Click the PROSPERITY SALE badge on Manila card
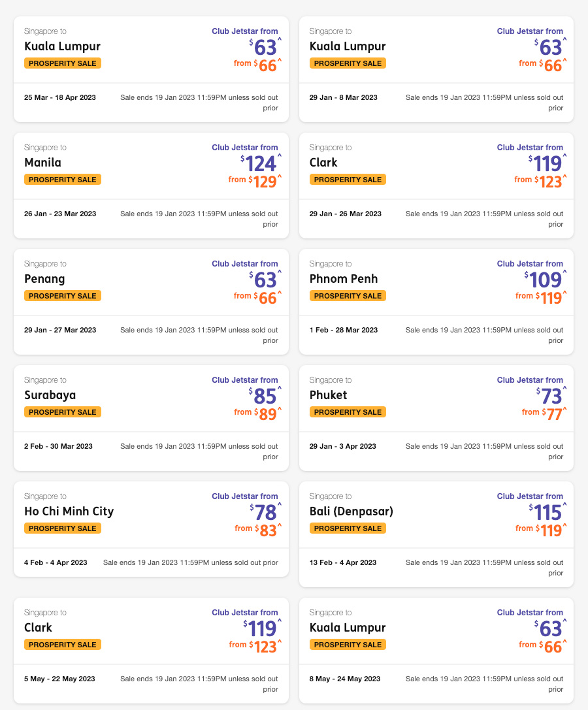This screenshot has width=588, height=710. [x=62, y=179]
